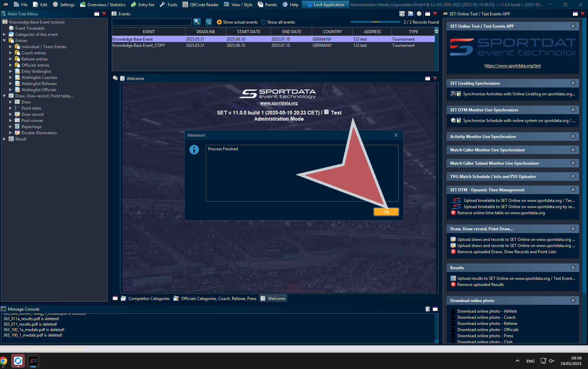Click Synchronize Activities with Online Liveblog icon
The image size is (588, 369).
point(453,94)
